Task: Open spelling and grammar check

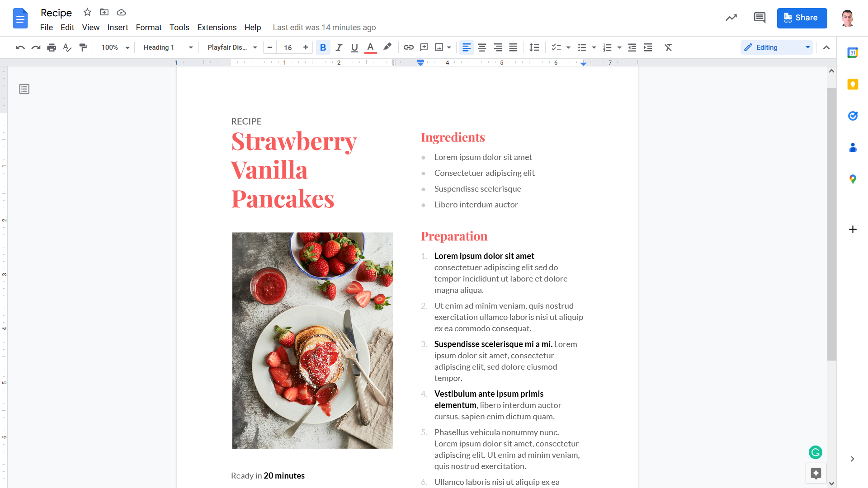Action: (x=67, y=47)
